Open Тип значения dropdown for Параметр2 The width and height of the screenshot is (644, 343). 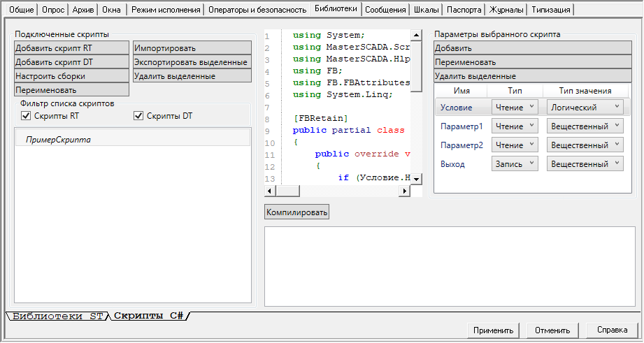[585, 145]
